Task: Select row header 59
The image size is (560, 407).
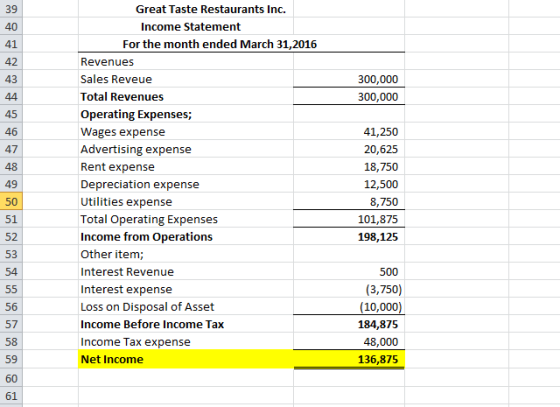Action: coord(11,359)
